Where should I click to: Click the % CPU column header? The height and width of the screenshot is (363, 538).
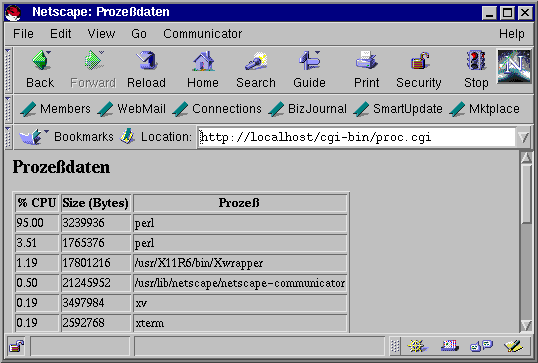[x=37, y=203]
